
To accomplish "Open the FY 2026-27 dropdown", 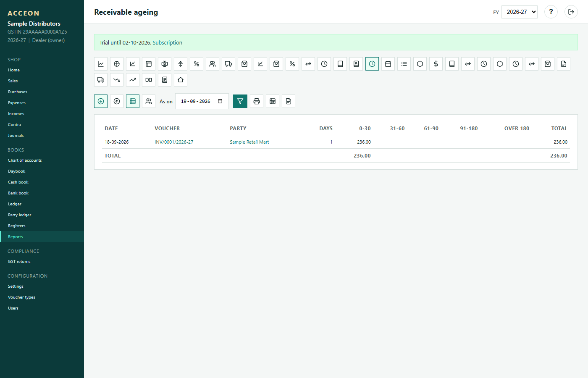I will coord(520,12).
